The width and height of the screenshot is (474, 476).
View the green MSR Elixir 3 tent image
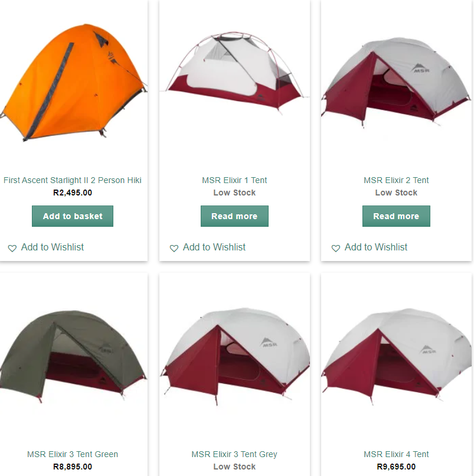(x=73, y=357)
